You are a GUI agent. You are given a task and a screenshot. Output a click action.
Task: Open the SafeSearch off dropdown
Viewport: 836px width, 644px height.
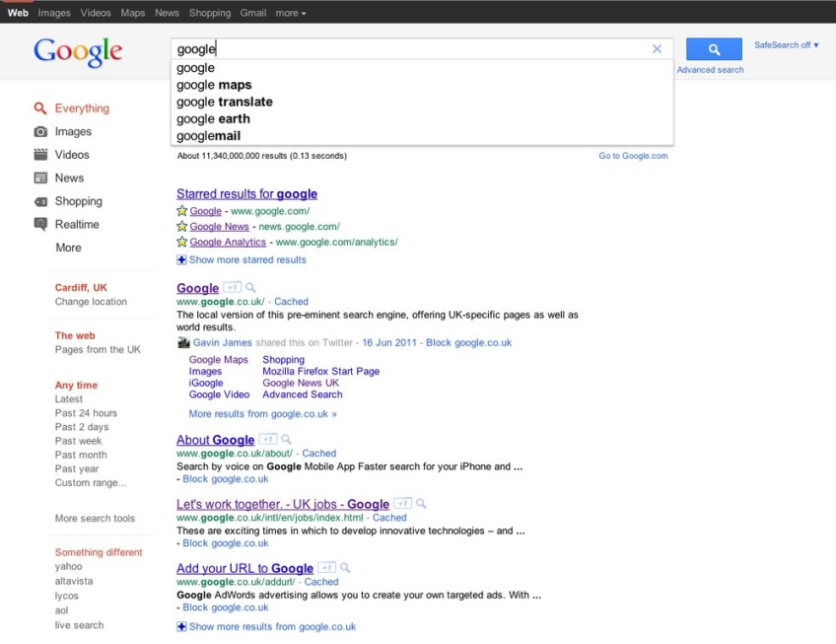(x=787, y=45)
